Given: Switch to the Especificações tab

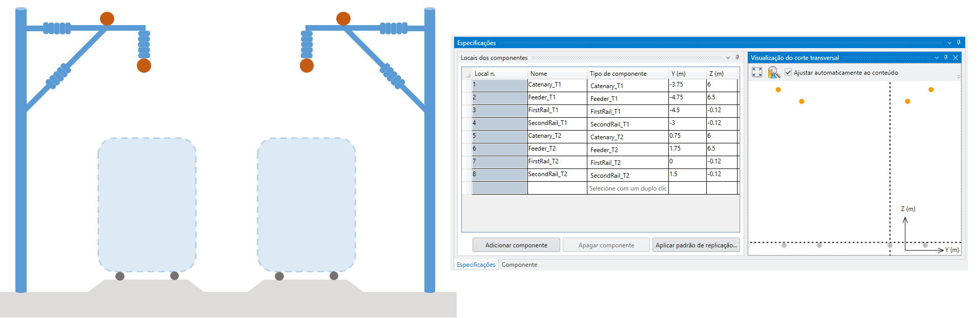Looking at the screenshot, I should pyautogui.click(x=476, y=265).
